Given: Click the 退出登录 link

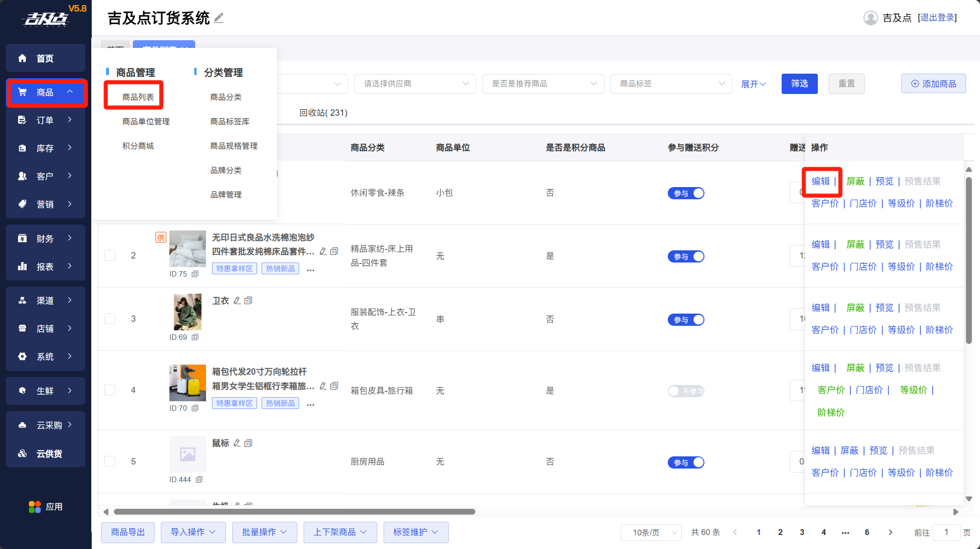Looking at the screenshot, I should [x=937, y=18].
